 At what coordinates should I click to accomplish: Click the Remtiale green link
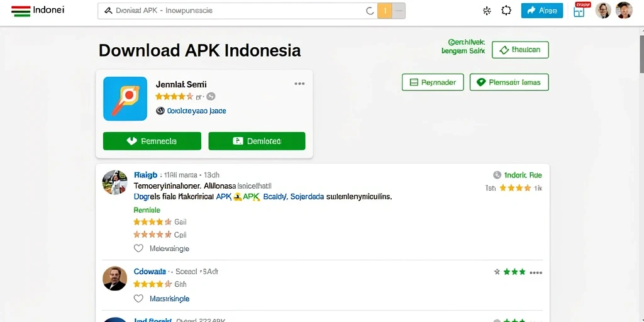147,210
